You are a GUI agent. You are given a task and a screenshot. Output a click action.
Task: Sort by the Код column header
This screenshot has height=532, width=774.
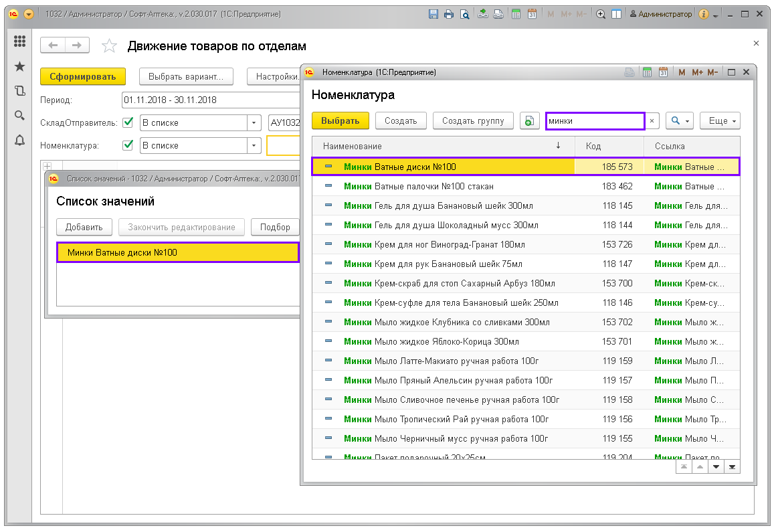tap(593, 146)
